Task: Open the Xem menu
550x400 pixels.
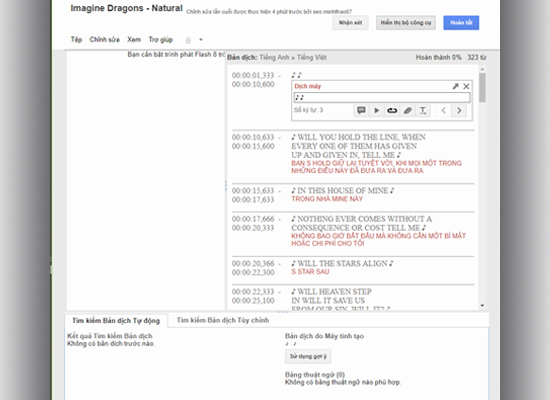Action: [134, 39]
